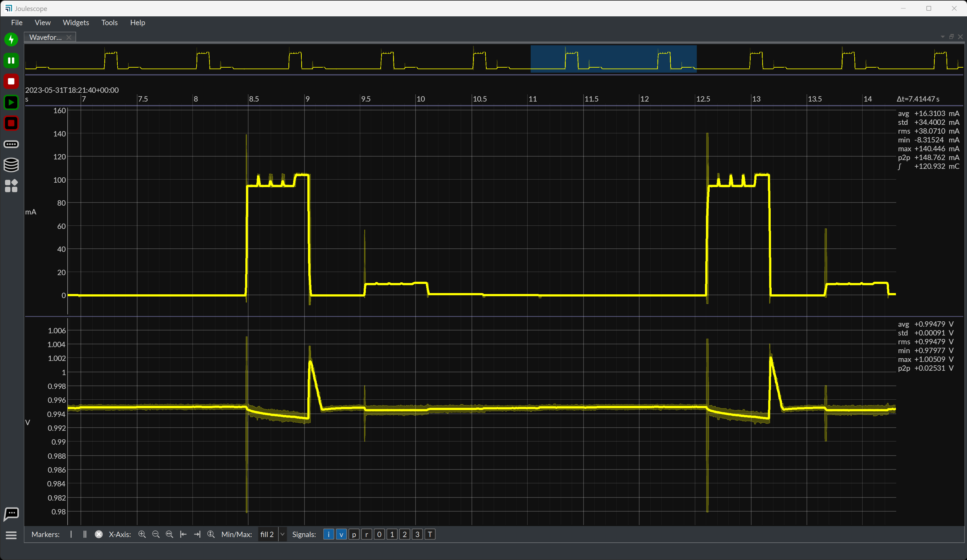The width and height of the screenshot is (967, 560).
Task: Add a dual marker pair
Action: tap(85, 534)
